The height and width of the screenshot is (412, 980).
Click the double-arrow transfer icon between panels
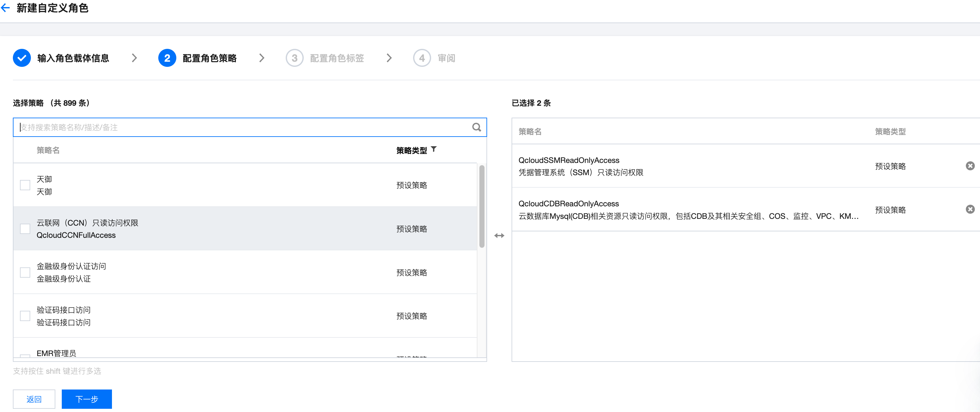(499, 236)
